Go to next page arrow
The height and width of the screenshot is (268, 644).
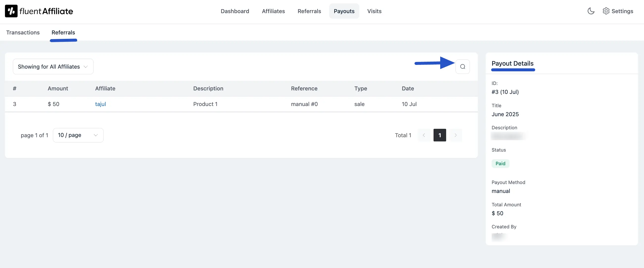[456, 135]
